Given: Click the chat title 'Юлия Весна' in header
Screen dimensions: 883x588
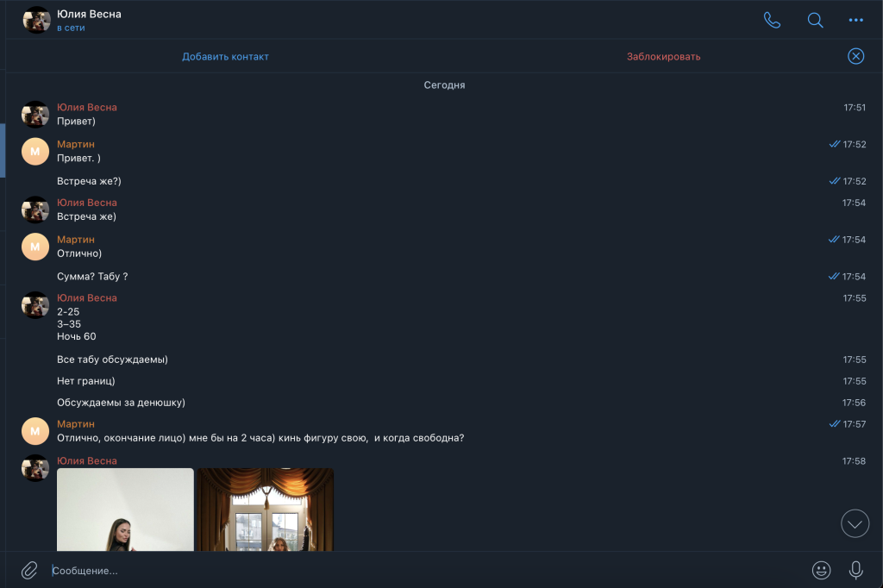Looking at the screenshot, I should point(89,14).
